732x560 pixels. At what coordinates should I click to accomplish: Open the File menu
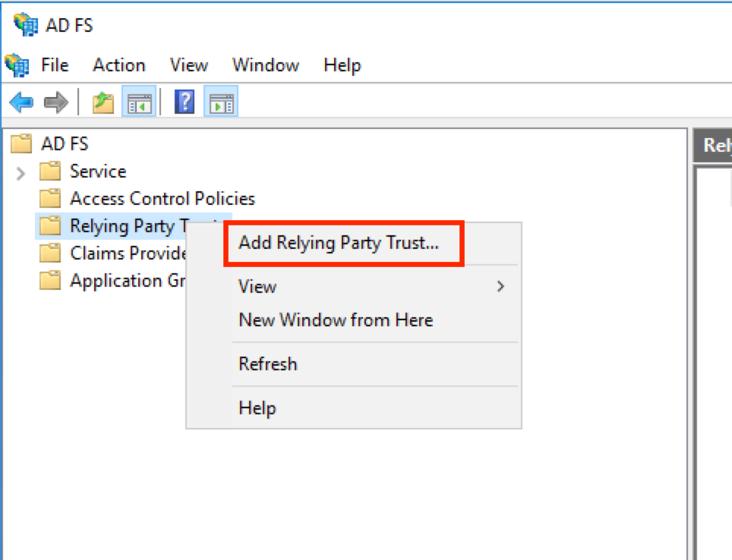point(54,65)
